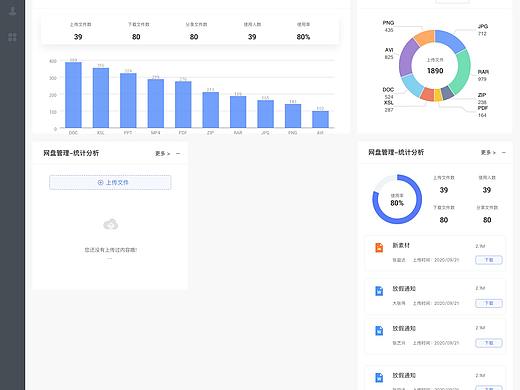Open 更多 in the panel with the usage ring
Image resolution: width=520 pixels, height=390 pixels.
coord(488,152)
